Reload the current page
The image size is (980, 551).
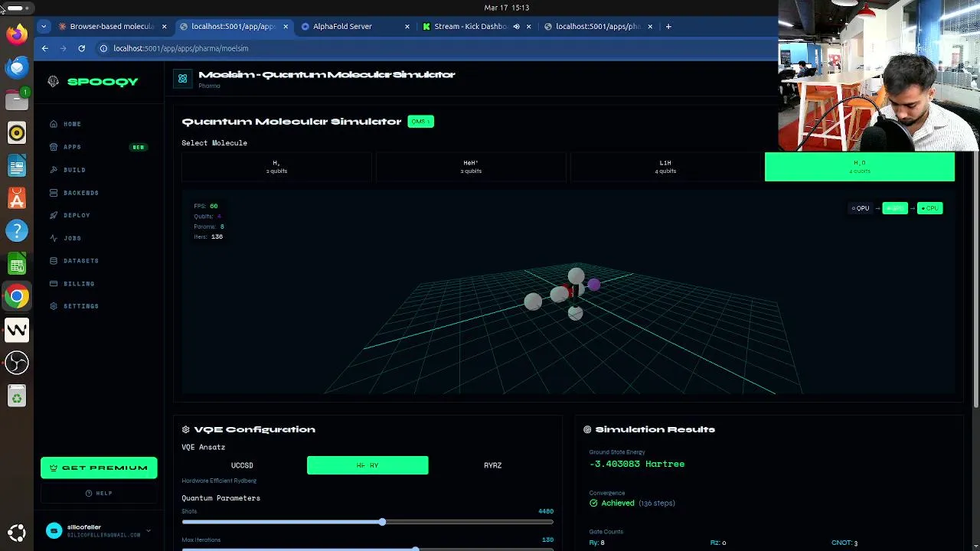(x=81, y=48)
